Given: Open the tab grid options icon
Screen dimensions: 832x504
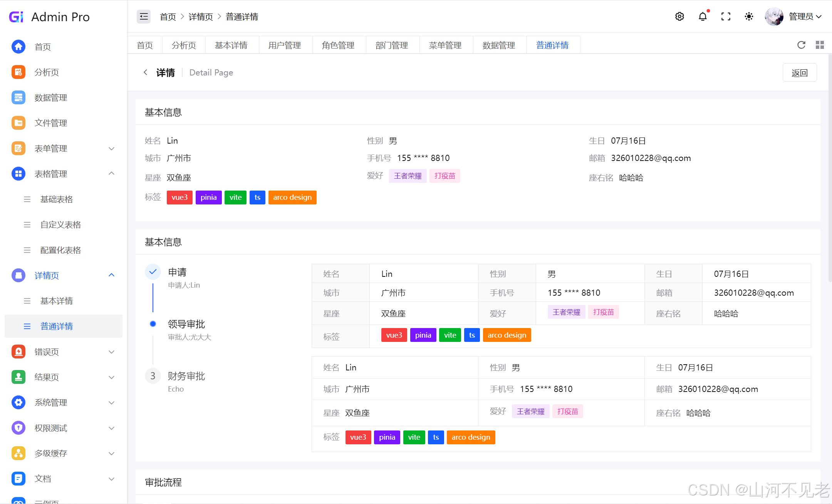Looking at the screenshot, I should [820, 45].
